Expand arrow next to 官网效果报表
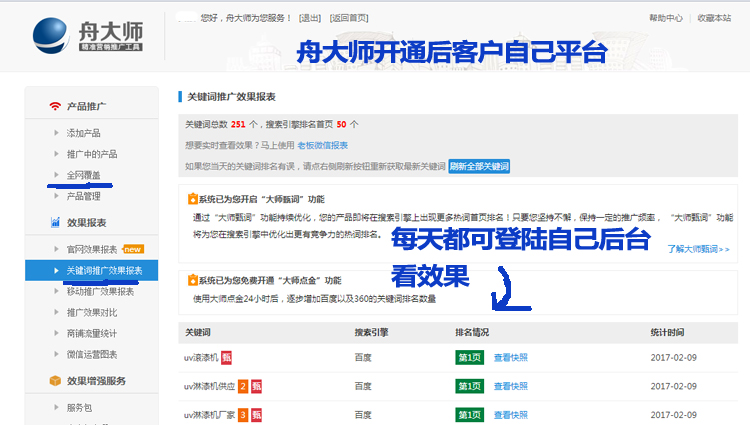This screenshot has height=425, width=750. coord(56,249)
